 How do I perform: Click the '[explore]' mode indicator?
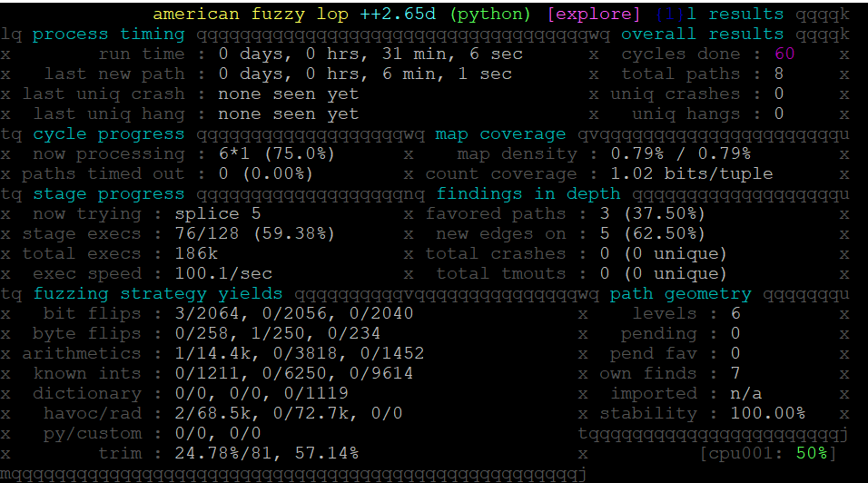(x=594, y=14)
